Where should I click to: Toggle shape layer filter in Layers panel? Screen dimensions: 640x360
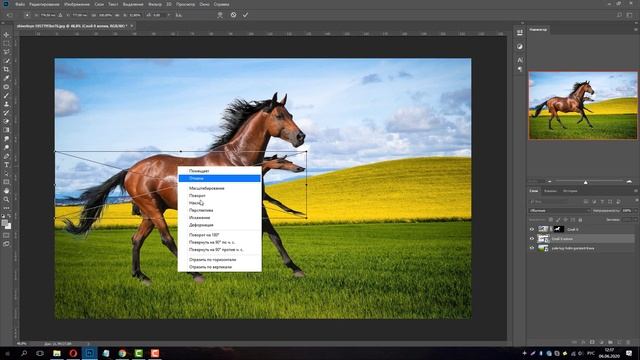pos(610,202)
